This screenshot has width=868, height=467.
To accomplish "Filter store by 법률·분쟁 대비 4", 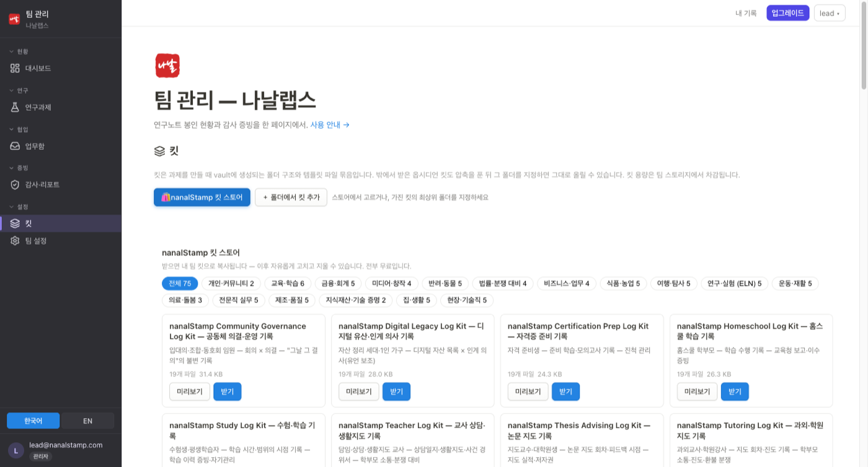I will (x=503, y=283).
